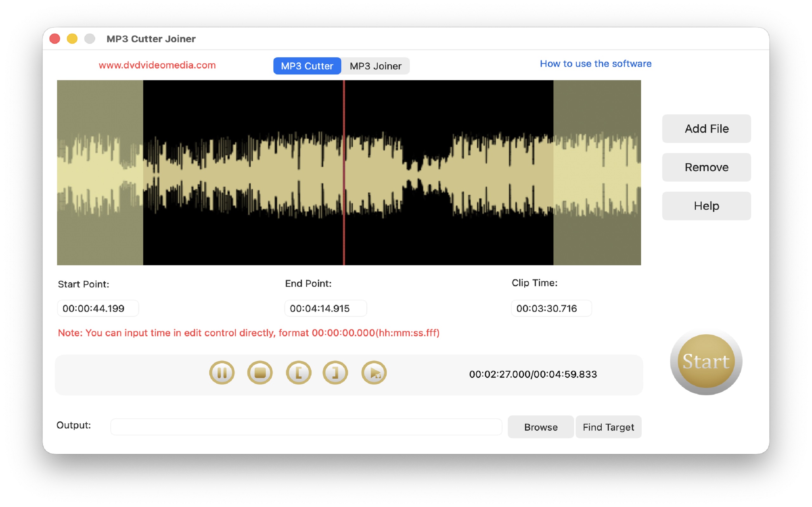Image resolution: width=812 pixels, height=507 pixels.
Task: Edit the Clip Time value
Action: point(551,308)
